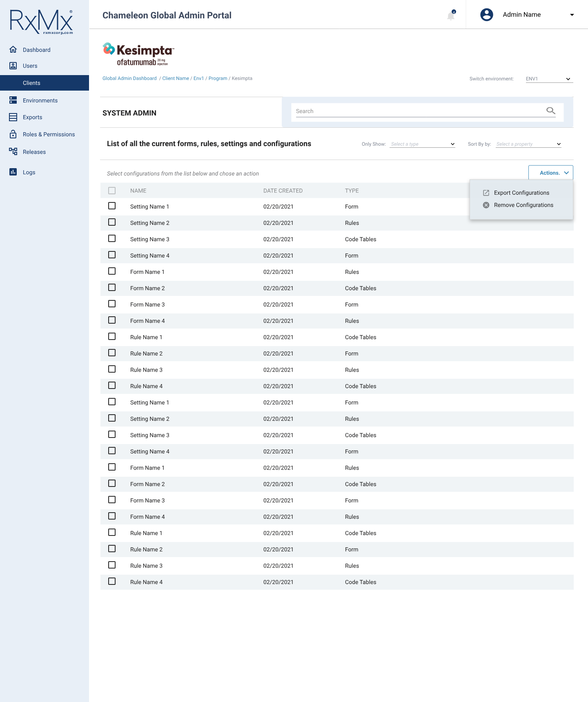
Task: Check the last Rule Name 4 row
Action: (x=112, y=581)
